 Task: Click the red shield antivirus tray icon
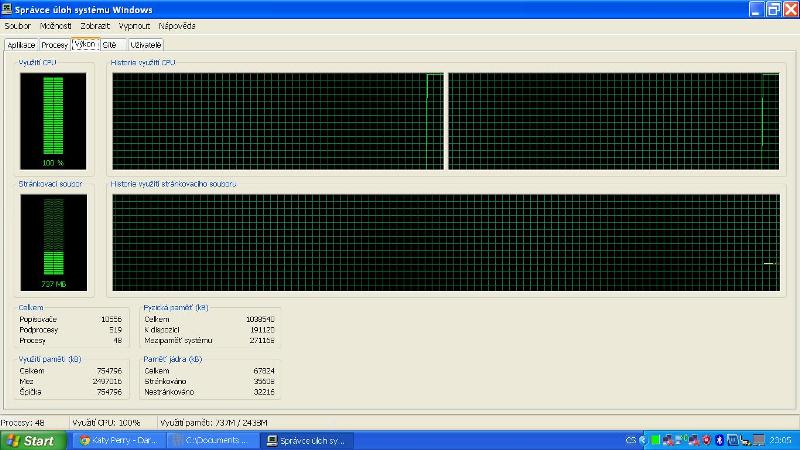(x=706, y=440)
